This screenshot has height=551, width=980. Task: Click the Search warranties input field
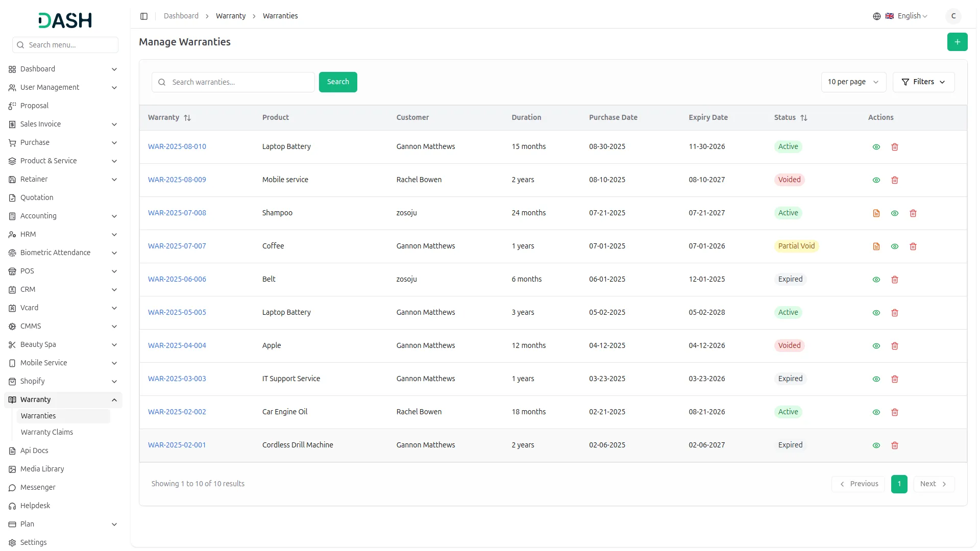tap(240, 82)
